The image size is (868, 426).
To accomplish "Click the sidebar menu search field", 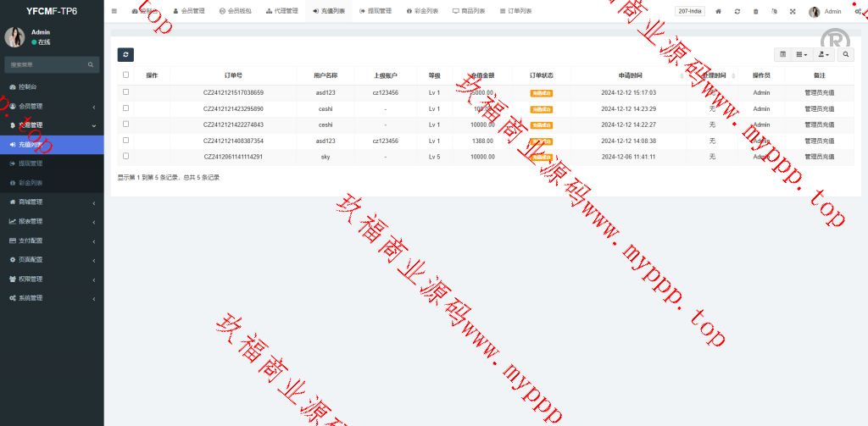I will [47, 64].
